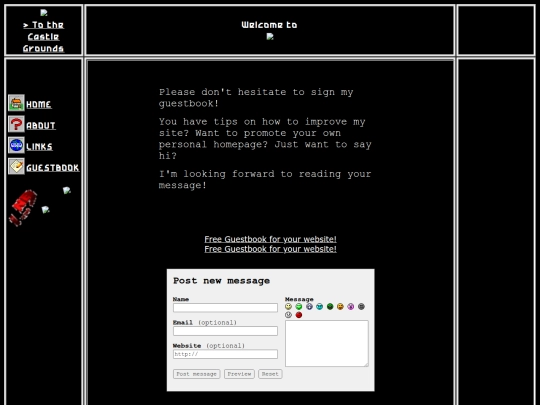Click the Website (optional) label
Image resolution: width=540 pixels, height=405 pixels.
209,346
